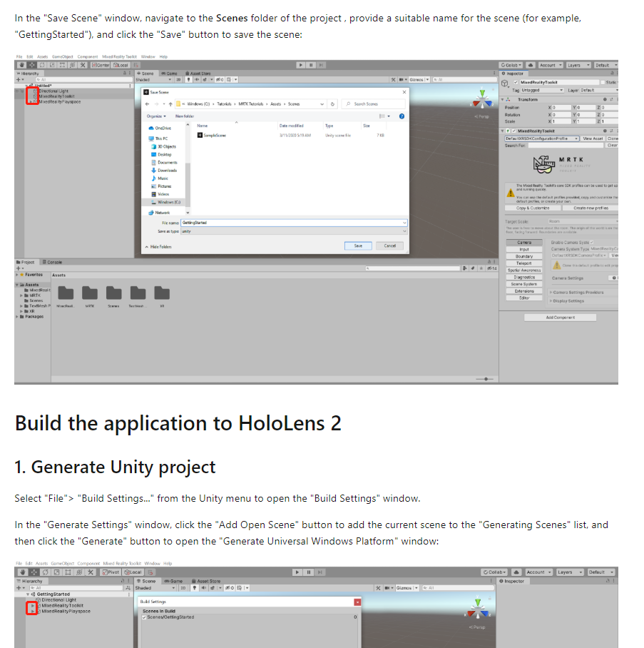Click Search Scenes field in Save Scene dialog

pyautogui.click(x=374, y=104)
